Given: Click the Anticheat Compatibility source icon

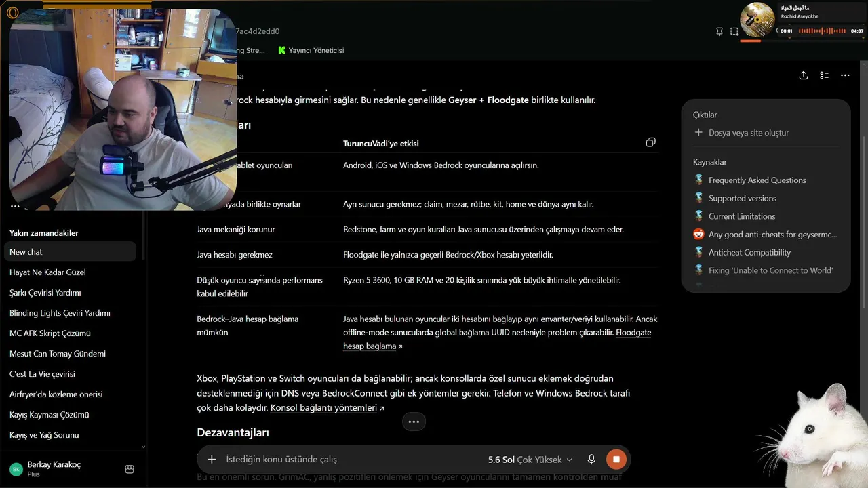Looking at the screenshot, I should click(x=698, y=252).
